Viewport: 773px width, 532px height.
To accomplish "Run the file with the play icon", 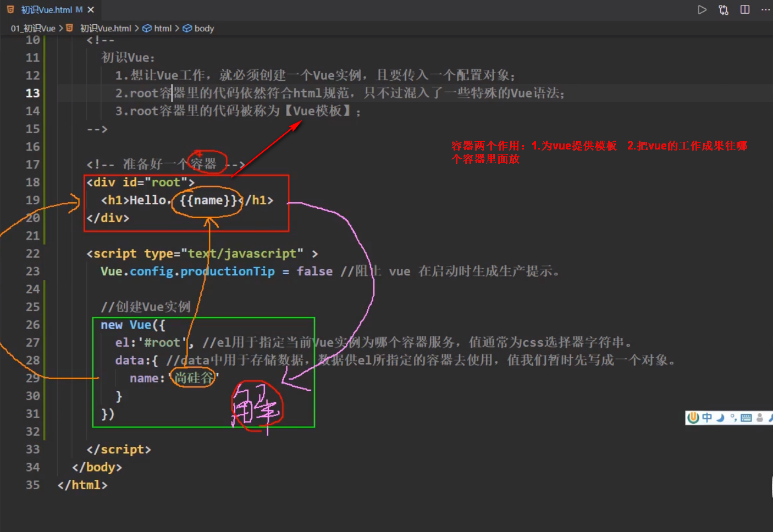I will [702, 9].
